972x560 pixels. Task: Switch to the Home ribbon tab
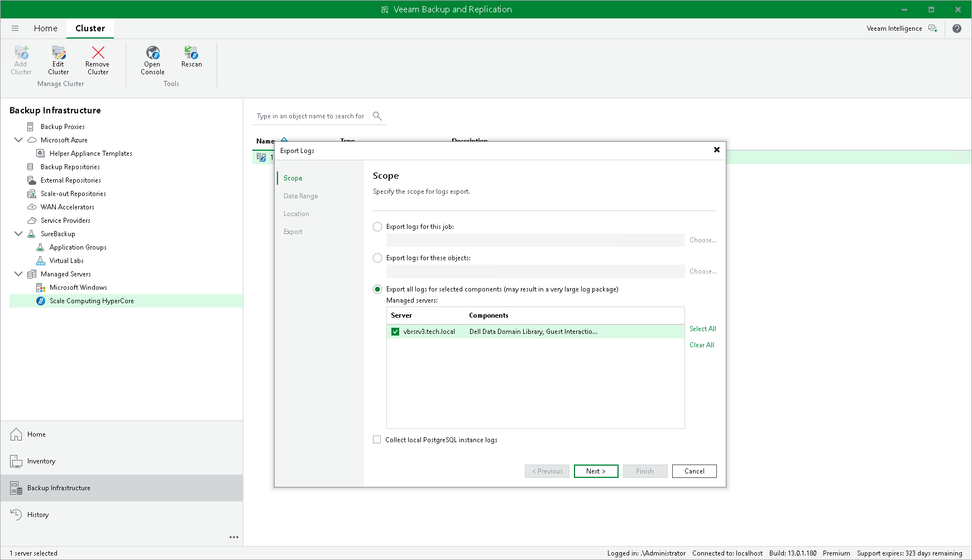point(46,28)
